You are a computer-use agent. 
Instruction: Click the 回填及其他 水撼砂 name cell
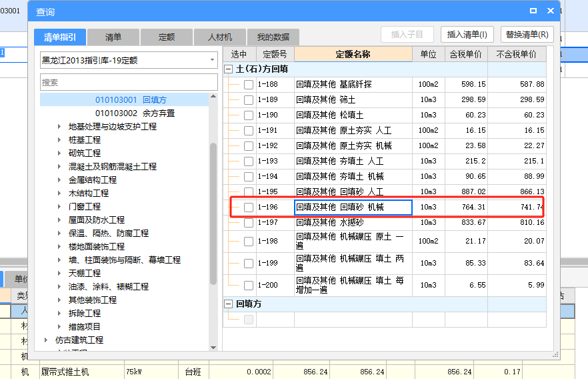353,222
